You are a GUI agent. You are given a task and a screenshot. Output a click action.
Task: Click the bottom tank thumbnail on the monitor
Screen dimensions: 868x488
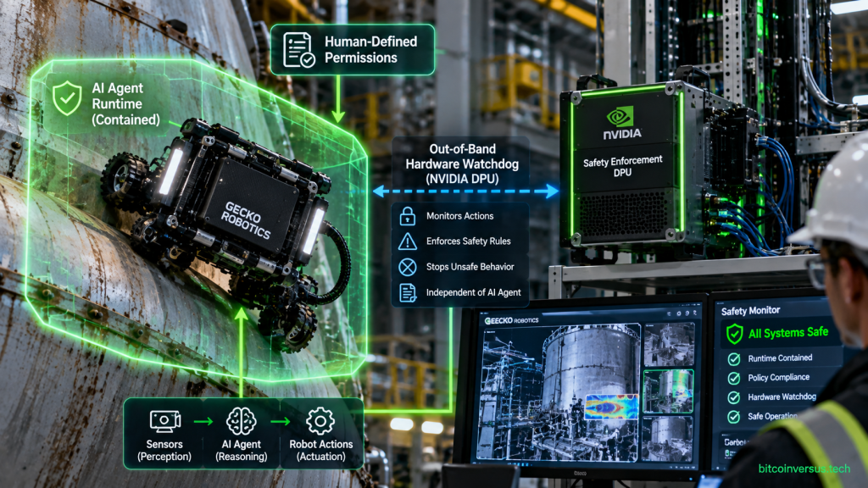point(668,438)
